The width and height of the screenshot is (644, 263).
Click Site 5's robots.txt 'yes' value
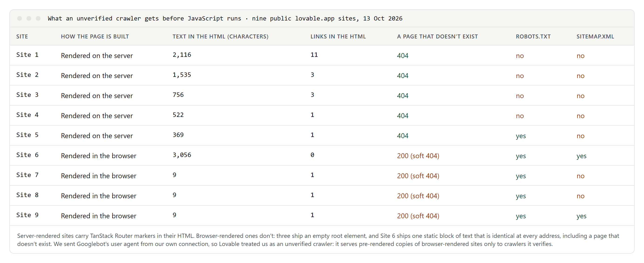(521, 136)
